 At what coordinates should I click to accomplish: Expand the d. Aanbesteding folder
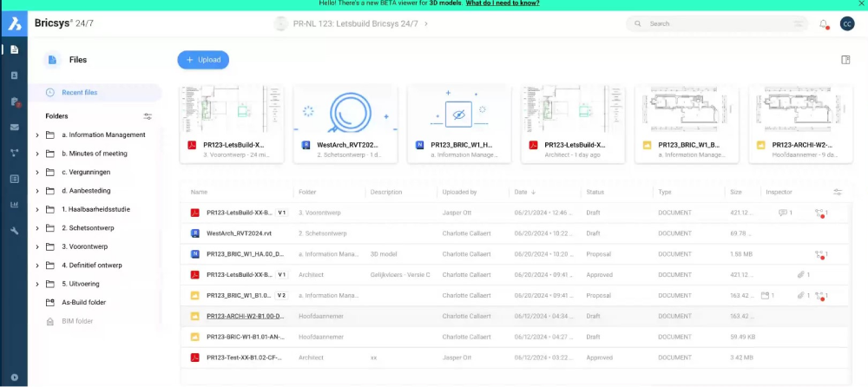(37, 191)
